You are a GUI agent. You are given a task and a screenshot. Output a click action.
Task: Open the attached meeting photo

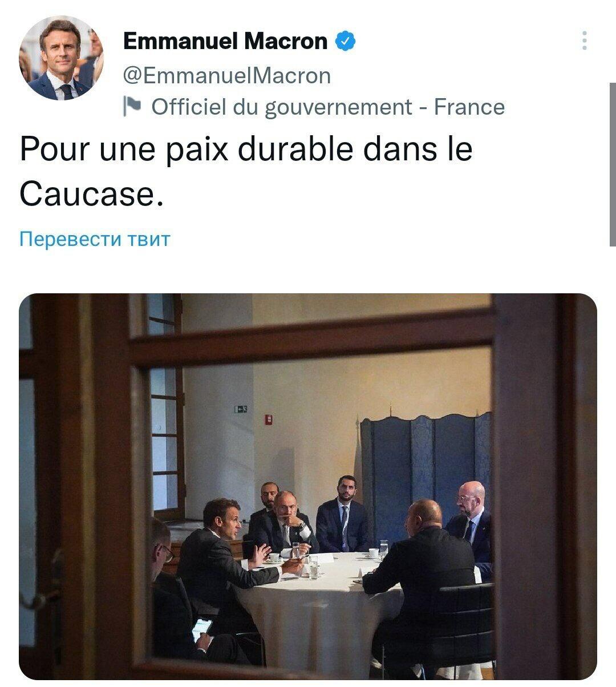click(x=308, y=487)
